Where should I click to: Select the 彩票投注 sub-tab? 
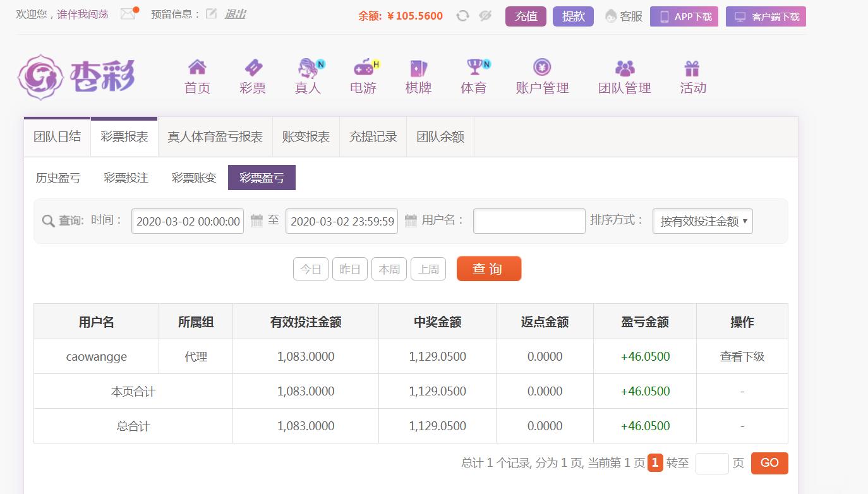click(126, 178)
